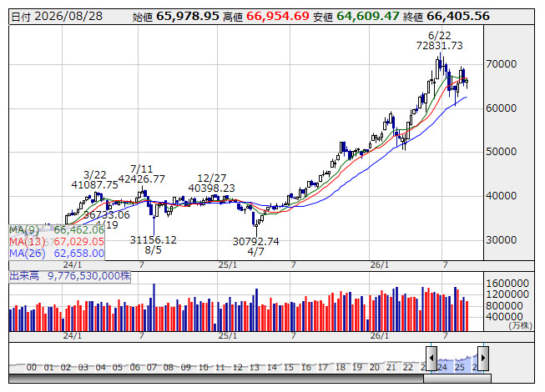
Task: Click 25/1 label under price chart
Action: coord(228,265)
